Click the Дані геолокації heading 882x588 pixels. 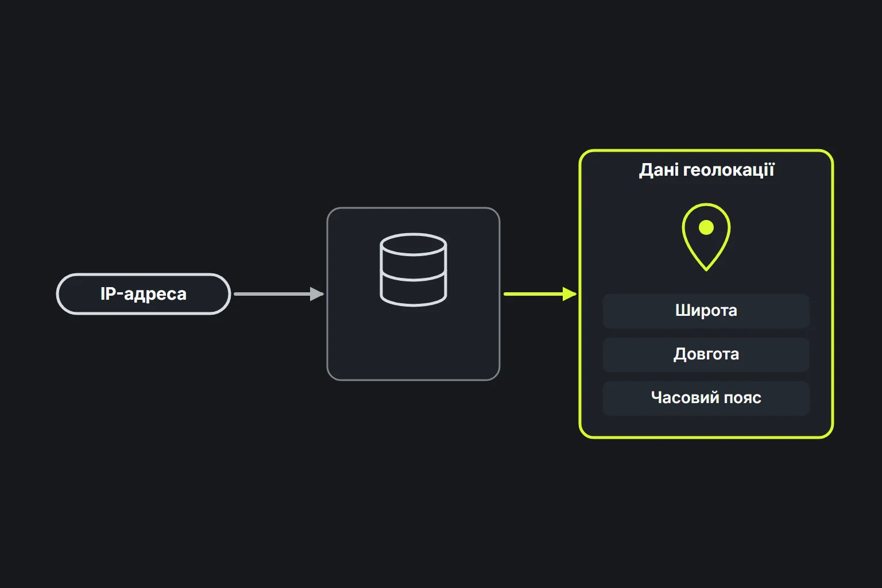(x=707, y=170)
